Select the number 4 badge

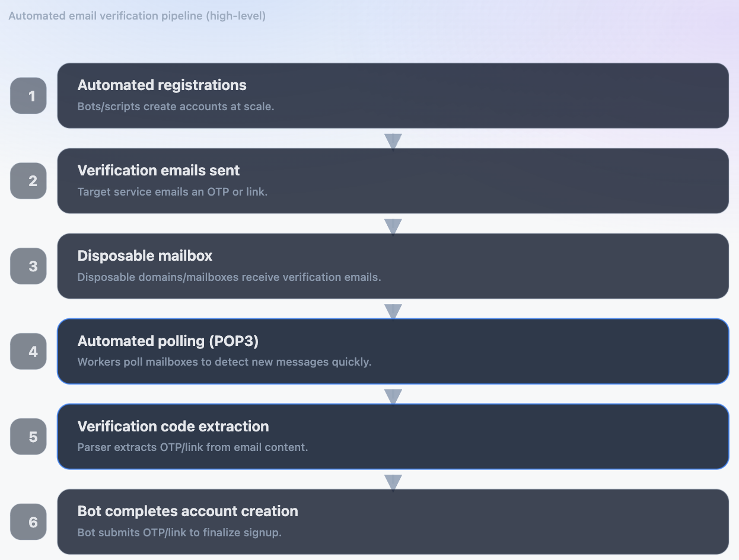click(x=28, y=351)
